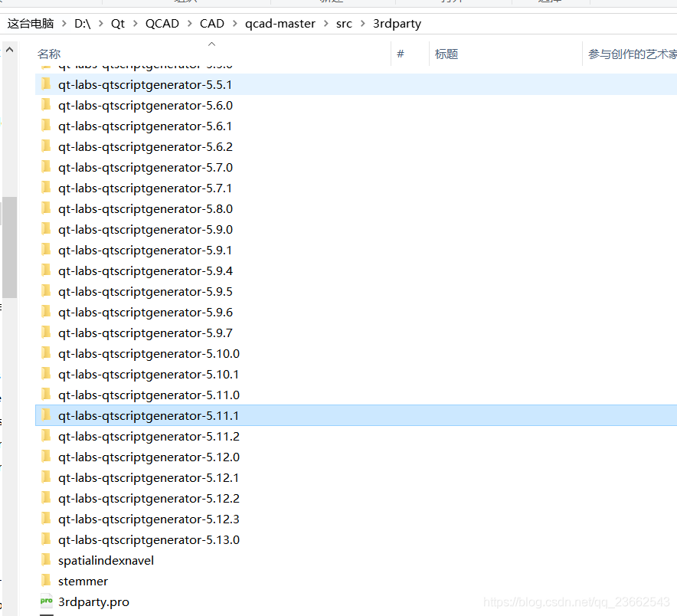Click the navigation pane scrollbar thumb
Screen dimensions: 677x616
point(9,247)
